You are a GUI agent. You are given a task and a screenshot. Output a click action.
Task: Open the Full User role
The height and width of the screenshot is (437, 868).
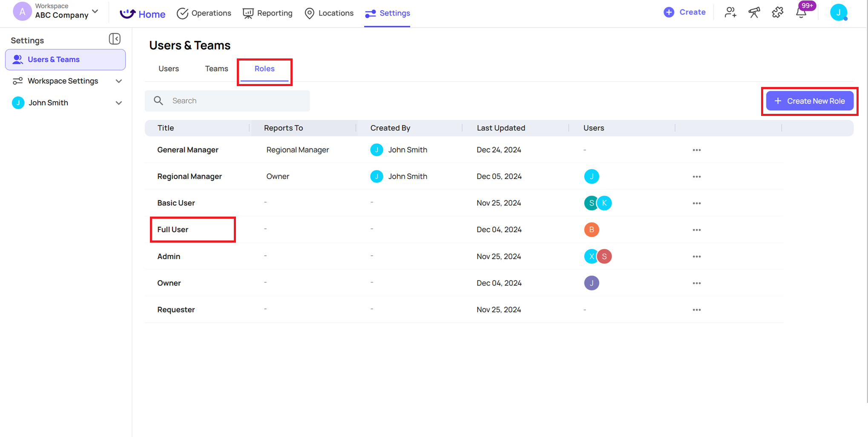(x=172, y=229)
